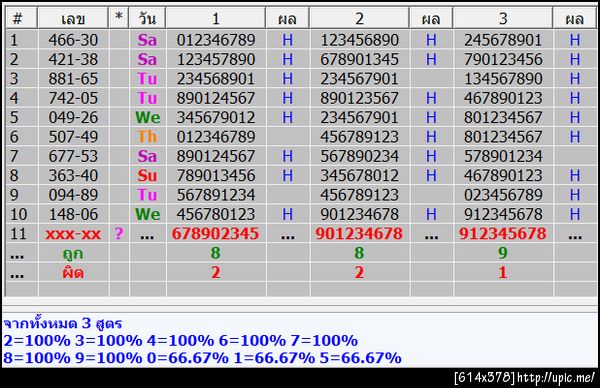Select the value 234568901

[x=215, y=79]
